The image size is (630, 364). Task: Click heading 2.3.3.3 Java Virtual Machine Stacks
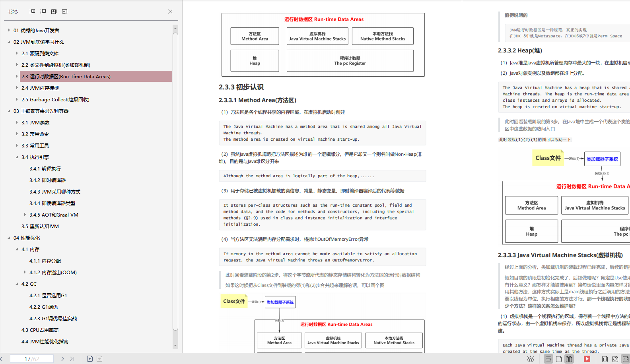560,255
